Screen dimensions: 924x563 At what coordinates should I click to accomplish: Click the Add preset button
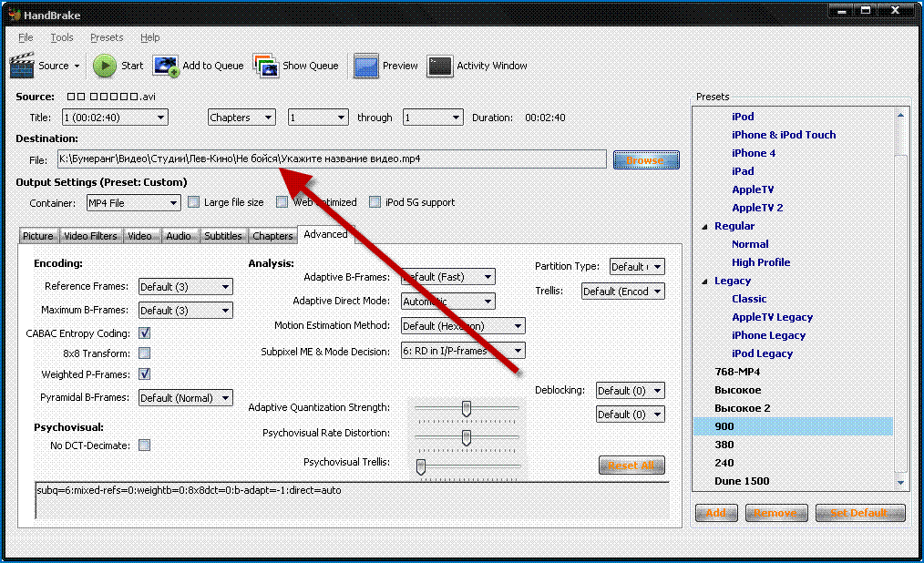click(716, 513)
